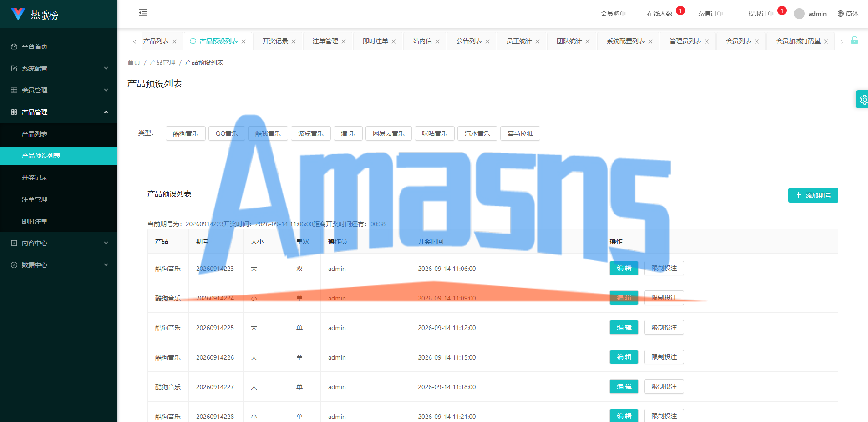The image size is (868, 422).
Task: Open 充值订单 in the header
Action: pos(710,14)
